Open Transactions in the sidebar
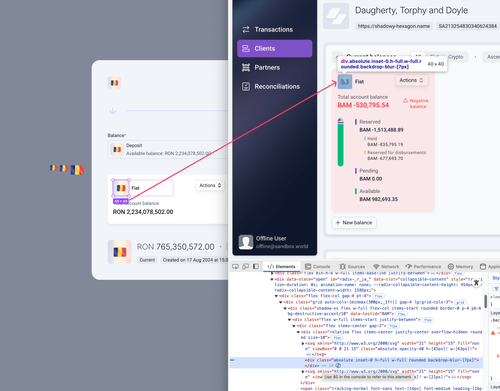This screenshot has width=500, height=391. point(274,30)
